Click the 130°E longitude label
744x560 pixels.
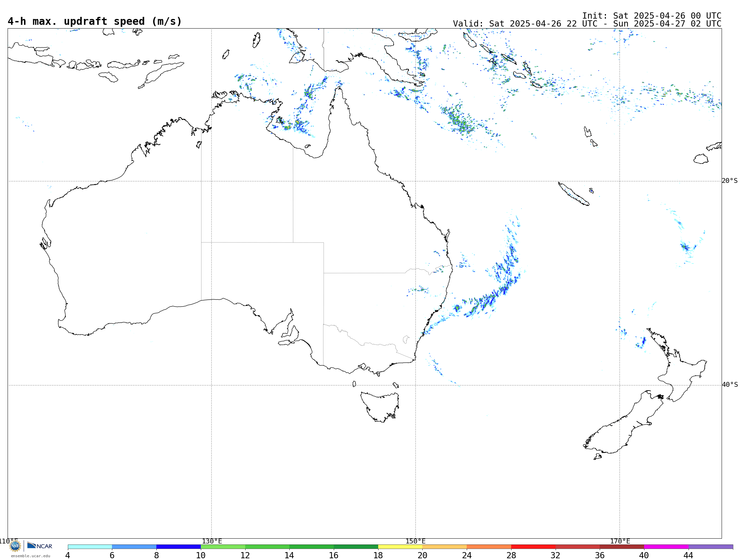point(212,541)
